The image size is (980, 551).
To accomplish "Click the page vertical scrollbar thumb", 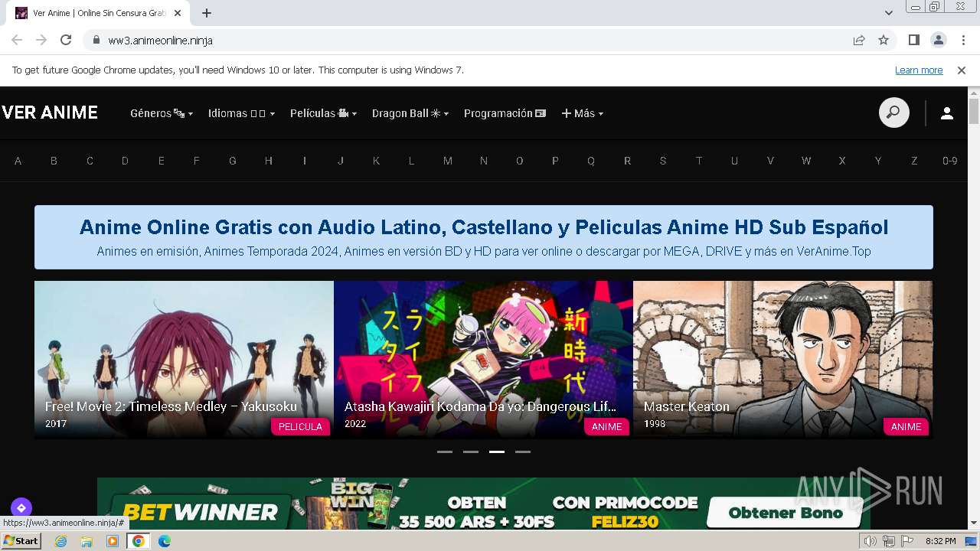I will coord(974,111).
